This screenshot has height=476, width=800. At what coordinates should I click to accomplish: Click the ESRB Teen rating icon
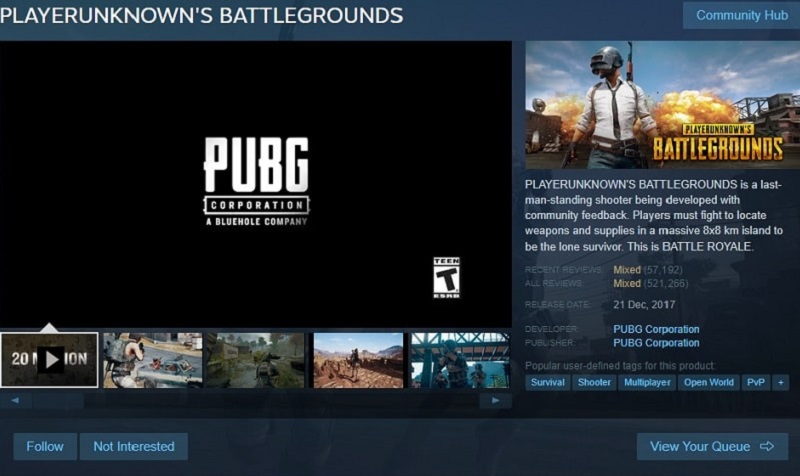[446, 278]
